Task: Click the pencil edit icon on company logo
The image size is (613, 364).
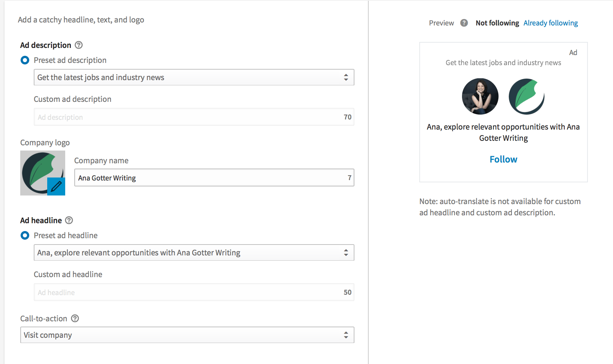Action: [56, 186]
